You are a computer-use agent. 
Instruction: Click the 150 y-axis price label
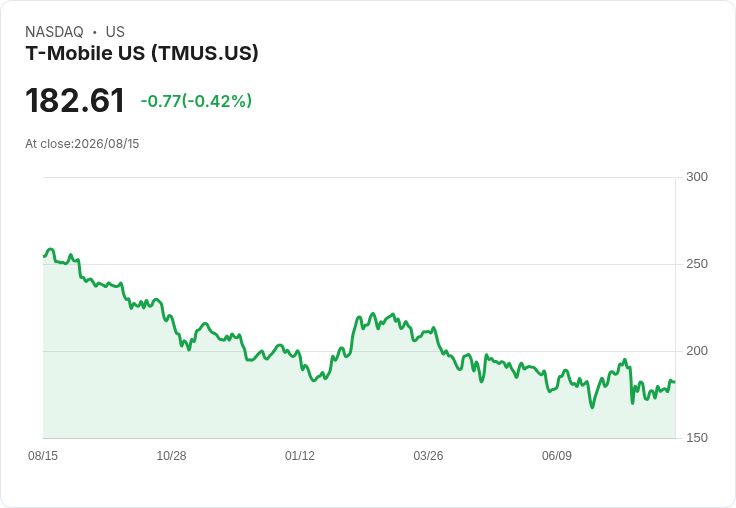[697, 438]
